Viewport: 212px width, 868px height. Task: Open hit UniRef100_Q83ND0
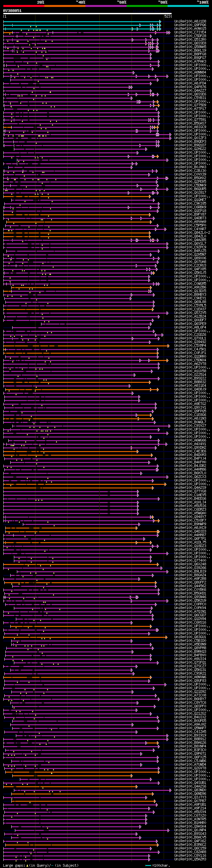(x=190, y=790)
